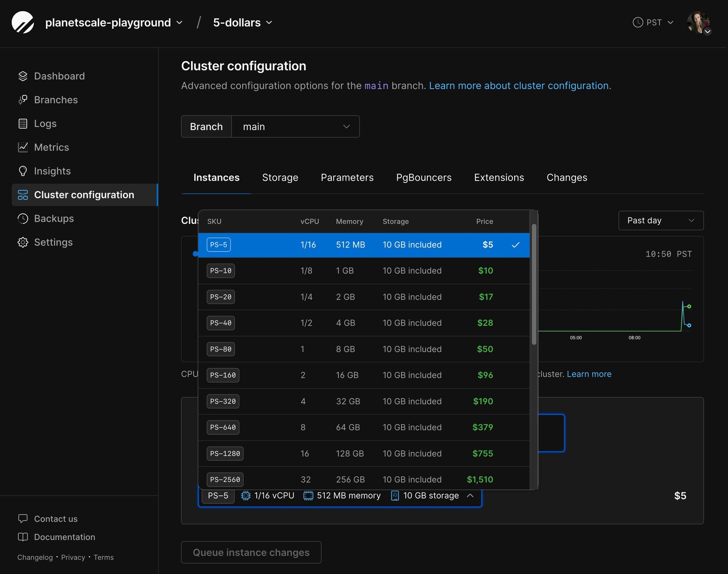This screenshot has width=728, height=574.
Task: Click the Metrics chart icon
Action: click(23, 147)
